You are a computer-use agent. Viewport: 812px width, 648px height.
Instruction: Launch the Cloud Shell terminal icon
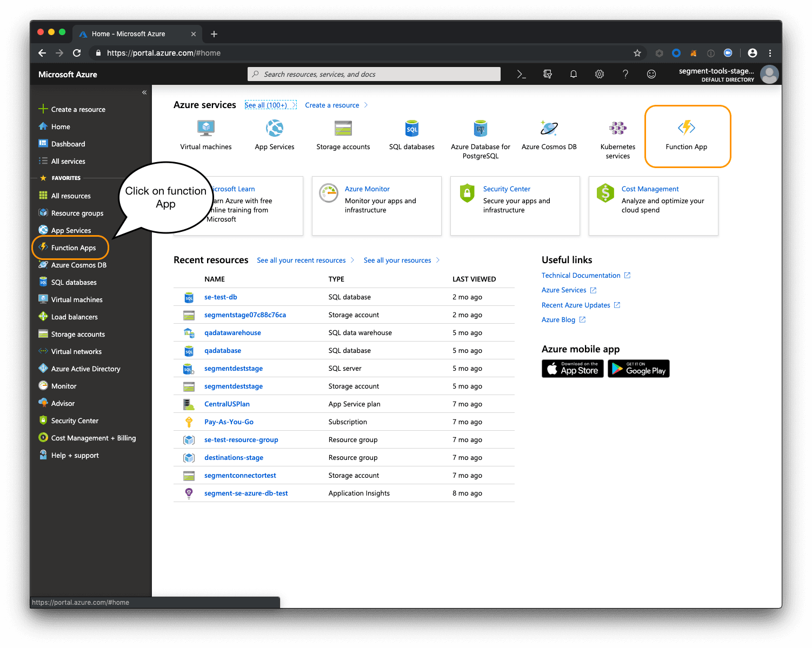[521, 74]
